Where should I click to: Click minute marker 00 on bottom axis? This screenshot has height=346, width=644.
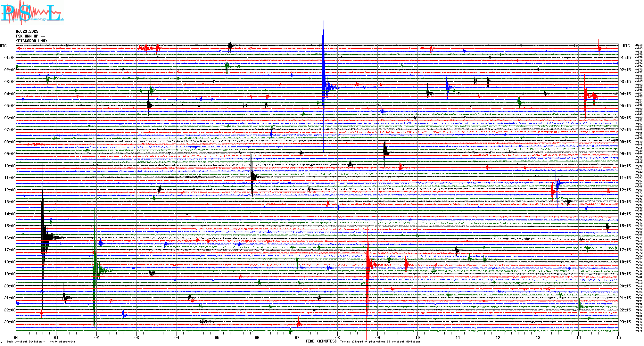16,337
